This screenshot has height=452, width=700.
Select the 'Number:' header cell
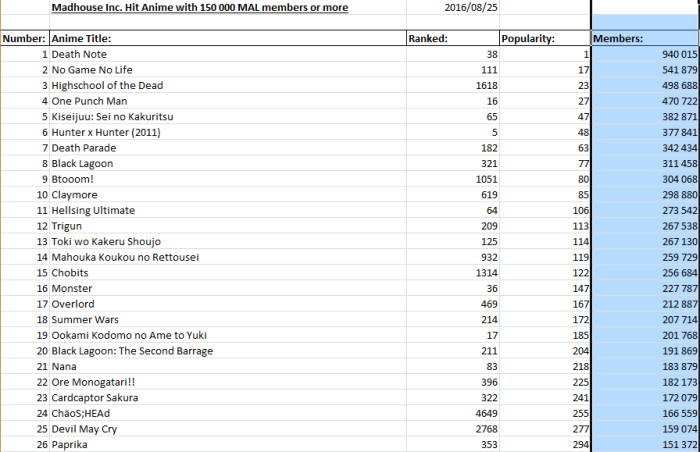pos(25,38)
